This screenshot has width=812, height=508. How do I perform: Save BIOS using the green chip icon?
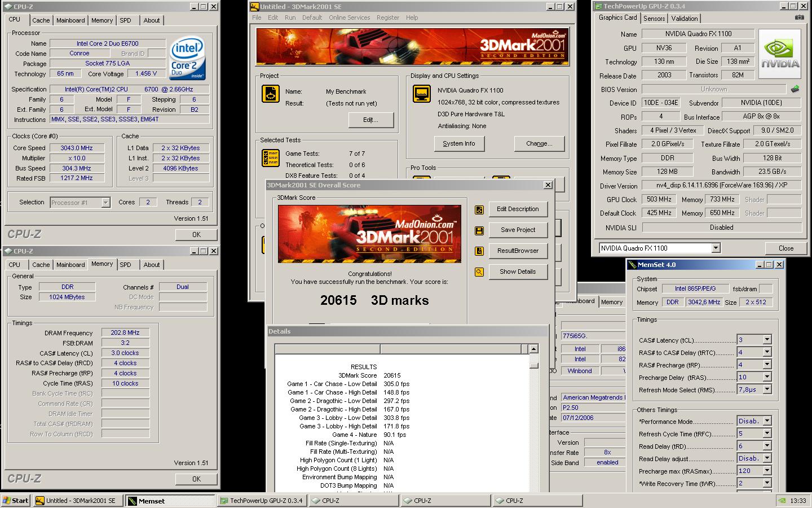(795, 89)
